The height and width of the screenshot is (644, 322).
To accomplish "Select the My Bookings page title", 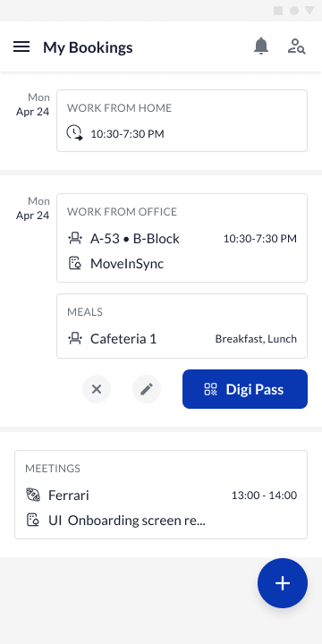I will click(88, 47).
